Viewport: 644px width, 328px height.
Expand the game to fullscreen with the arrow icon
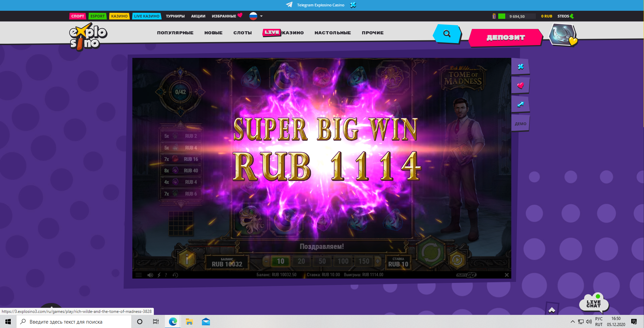click(520, 104)
